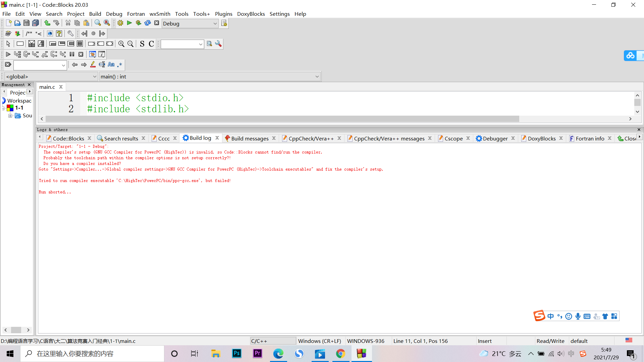The image size is (644, 362).
Task: Open DoxyBlocks preferences wrench icon
Action: point(70,34)
